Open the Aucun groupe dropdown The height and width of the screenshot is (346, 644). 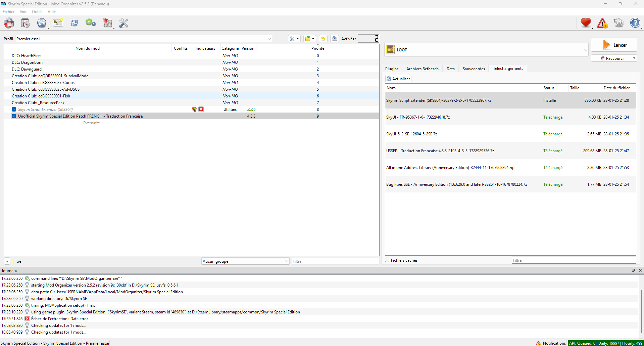(x=245, y=261)
